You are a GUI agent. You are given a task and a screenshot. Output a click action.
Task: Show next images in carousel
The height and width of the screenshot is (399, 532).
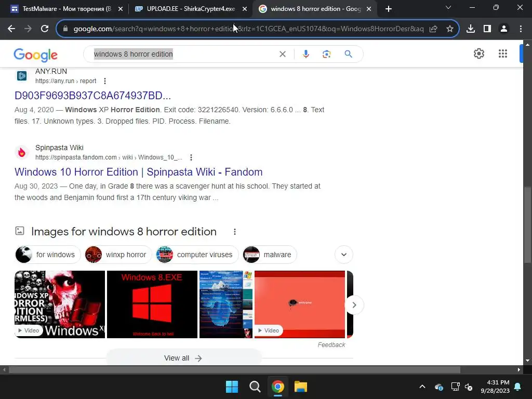coord(354,304)
